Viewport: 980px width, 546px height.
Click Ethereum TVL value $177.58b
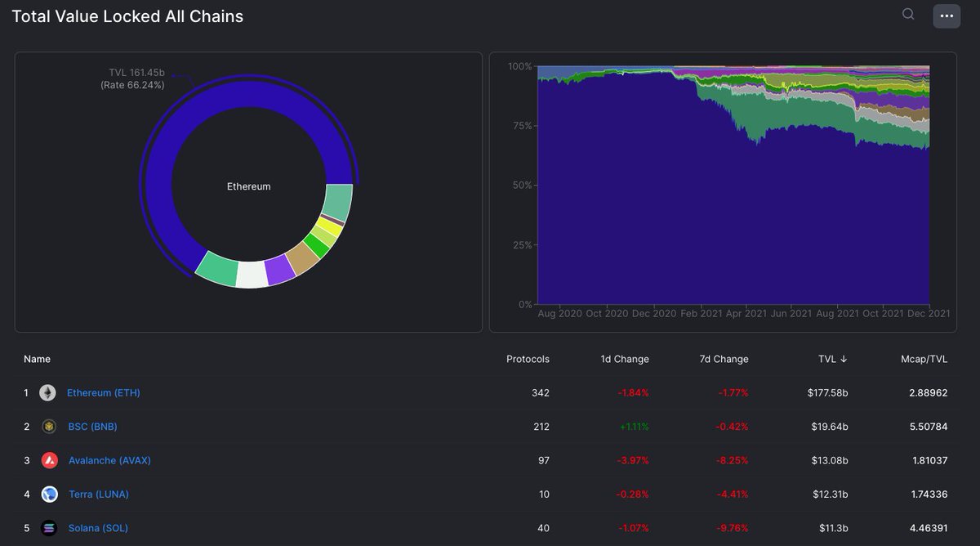pyautogui.click(x=827, y=393)
